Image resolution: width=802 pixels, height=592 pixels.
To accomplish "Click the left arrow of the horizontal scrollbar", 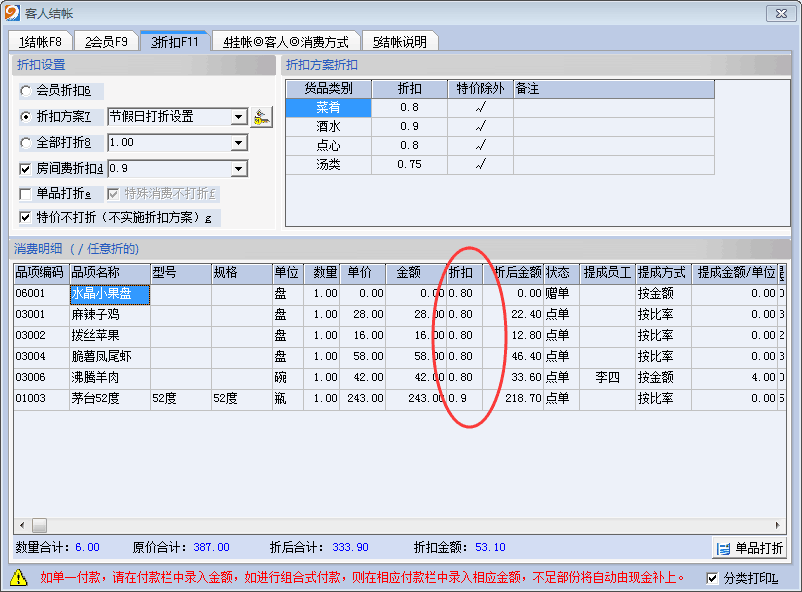I will pyautogui.click(x=20, y=525).
